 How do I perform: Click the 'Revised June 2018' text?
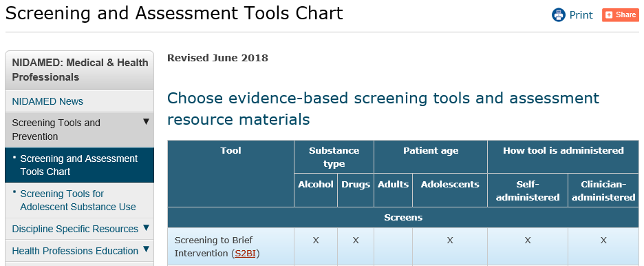tap(217, 58)
